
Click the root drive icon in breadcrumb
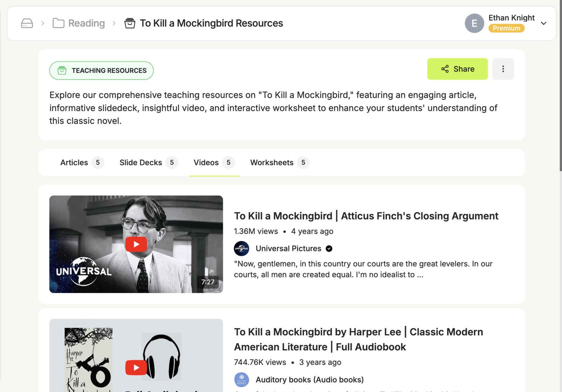click(x=27, y=23)
